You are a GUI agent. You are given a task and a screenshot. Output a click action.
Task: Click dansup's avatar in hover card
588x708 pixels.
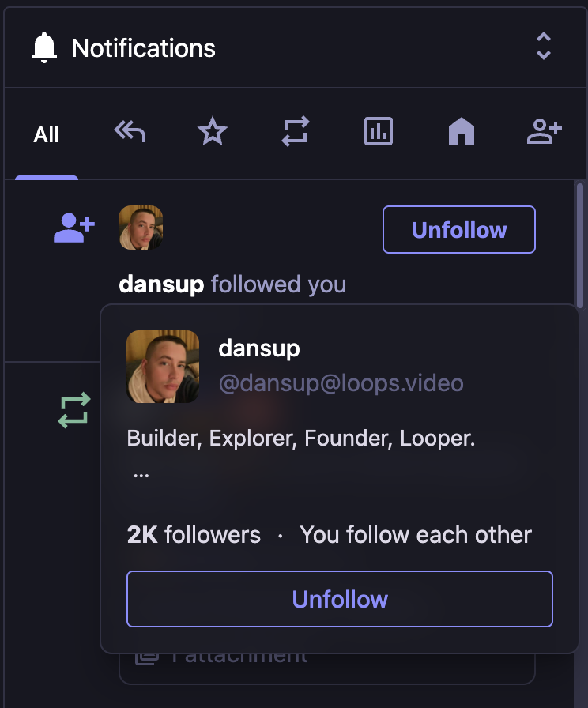163,367
